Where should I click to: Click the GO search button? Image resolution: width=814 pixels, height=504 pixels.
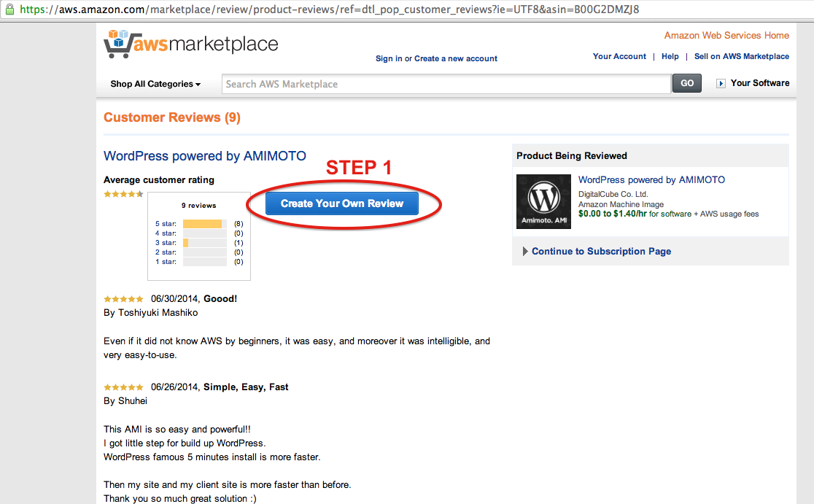(x=687, y=83)
